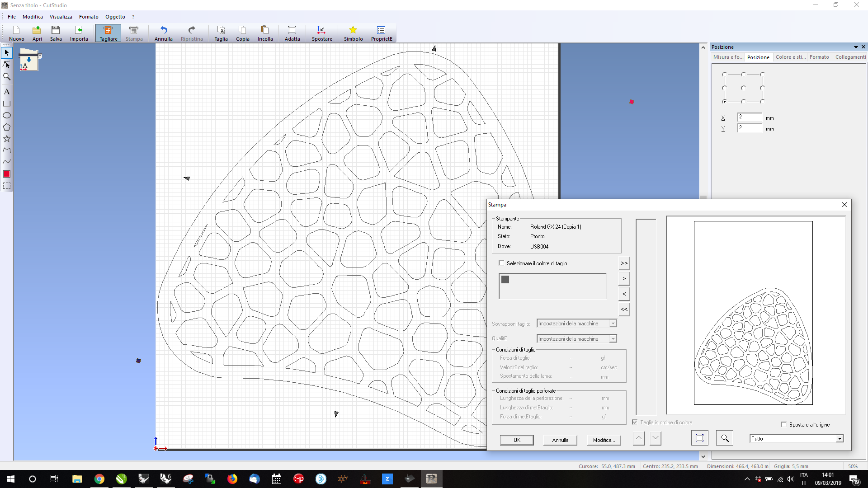
Task: Check the Spostare all'origine checkbox
Action: coord(784,424)
